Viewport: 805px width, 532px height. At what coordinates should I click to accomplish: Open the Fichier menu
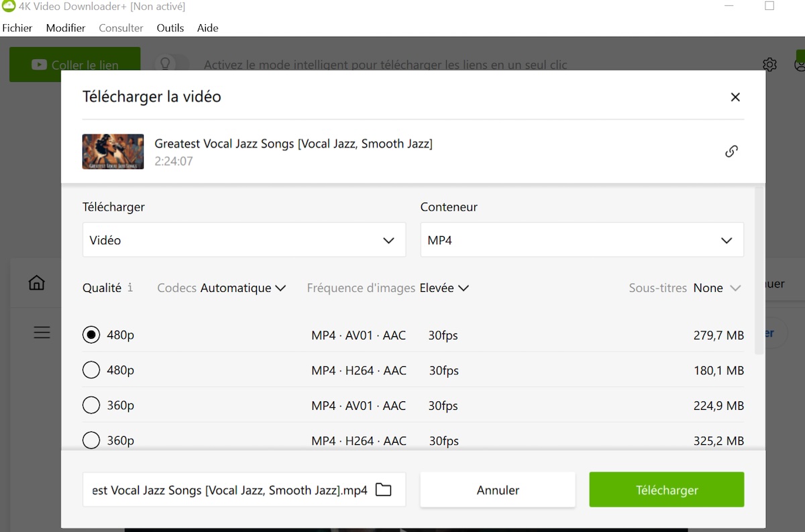[17, 28]
